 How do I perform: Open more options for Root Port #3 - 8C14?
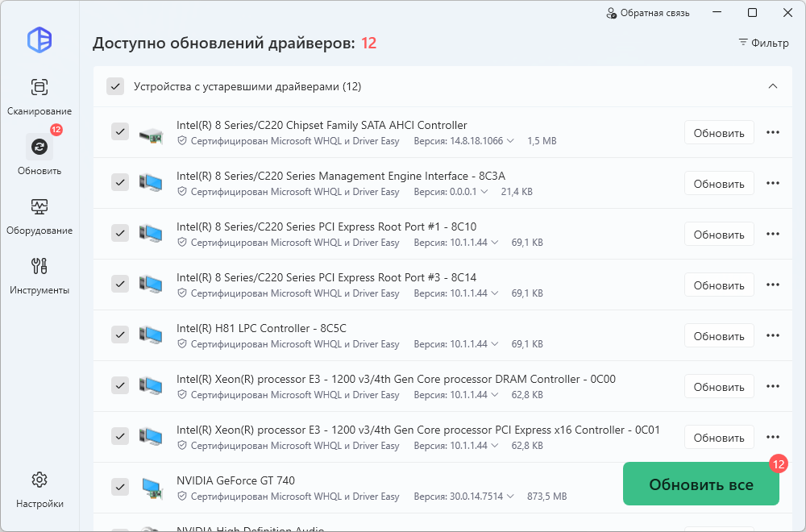773,285
